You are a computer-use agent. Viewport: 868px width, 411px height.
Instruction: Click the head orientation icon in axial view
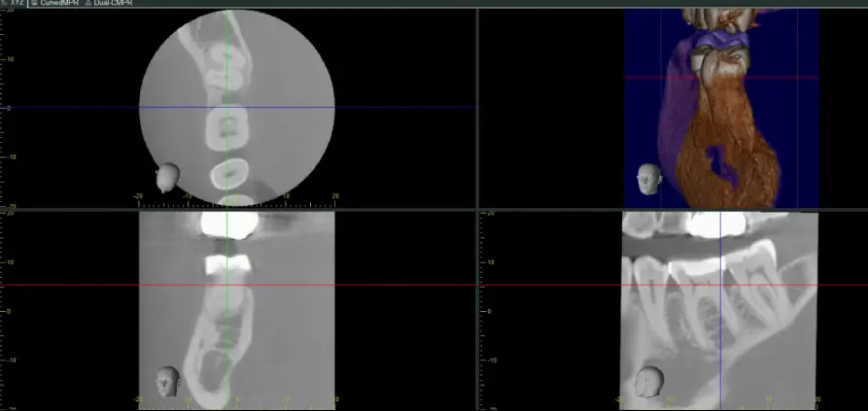167,177
